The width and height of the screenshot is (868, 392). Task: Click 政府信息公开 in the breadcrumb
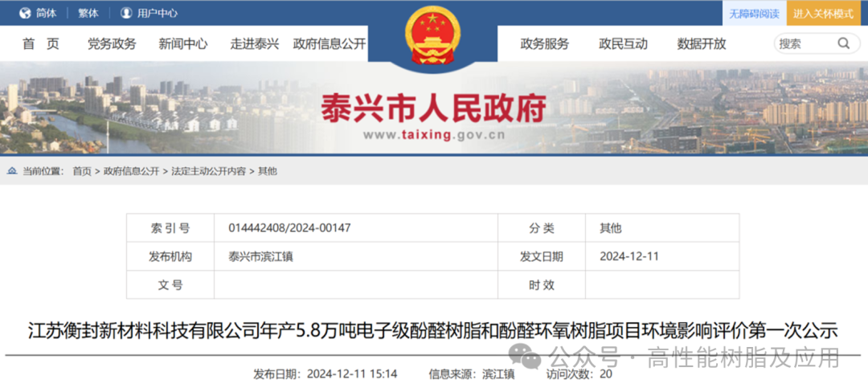pyautogui.click(x=131, y=171)
